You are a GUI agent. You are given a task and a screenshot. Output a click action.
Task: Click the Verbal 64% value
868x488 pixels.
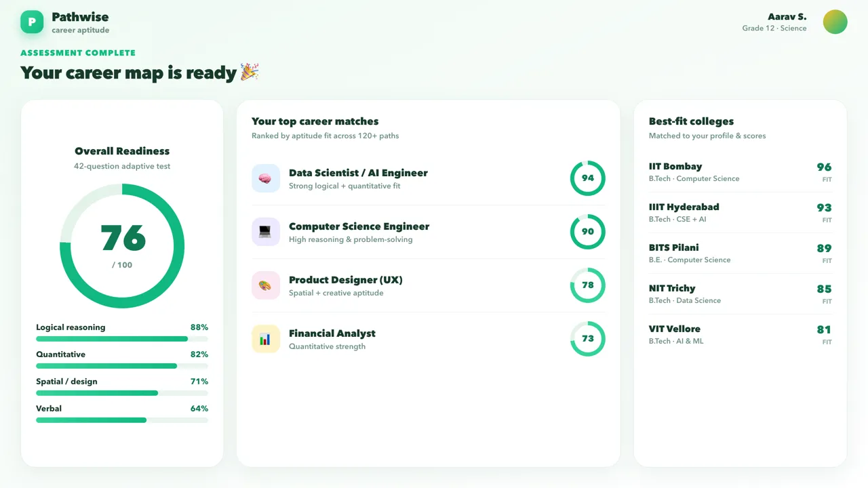[x=199, y=409]
